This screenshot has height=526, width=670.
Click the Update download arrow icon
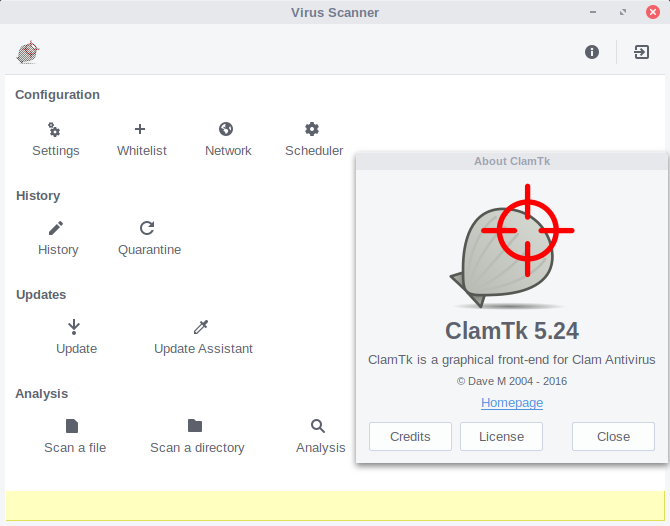click(74, 327)
